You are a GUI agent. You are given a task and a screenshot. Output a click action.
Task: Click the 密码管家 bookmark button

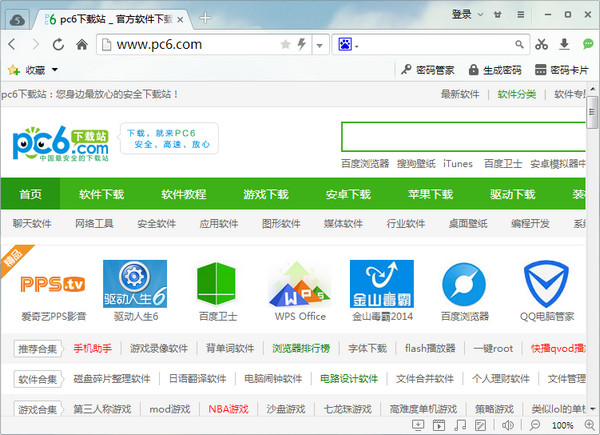[x=427, y=70]
